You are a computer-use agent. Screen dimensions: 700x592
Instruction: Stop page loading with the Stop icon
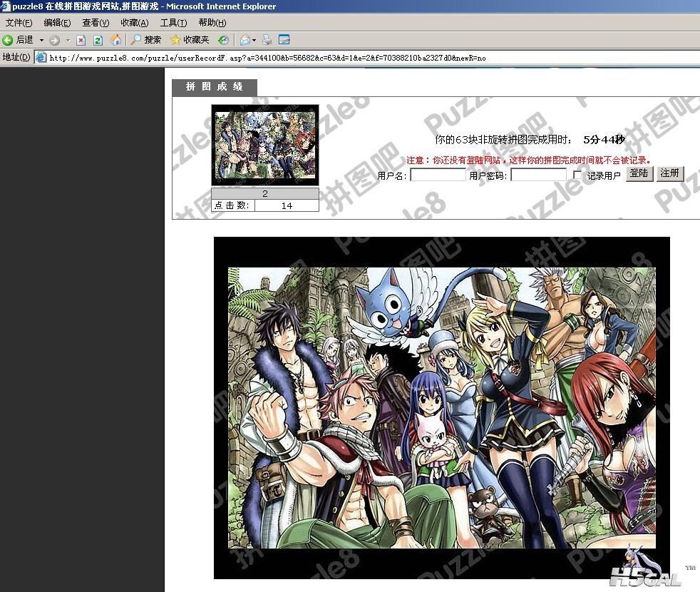point(81,40)
